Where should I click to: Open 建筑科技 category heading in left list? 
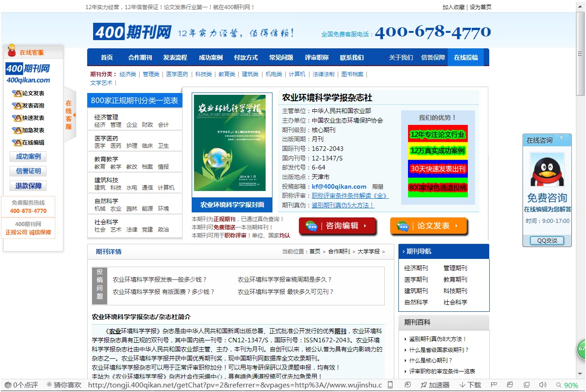(106, 180)
